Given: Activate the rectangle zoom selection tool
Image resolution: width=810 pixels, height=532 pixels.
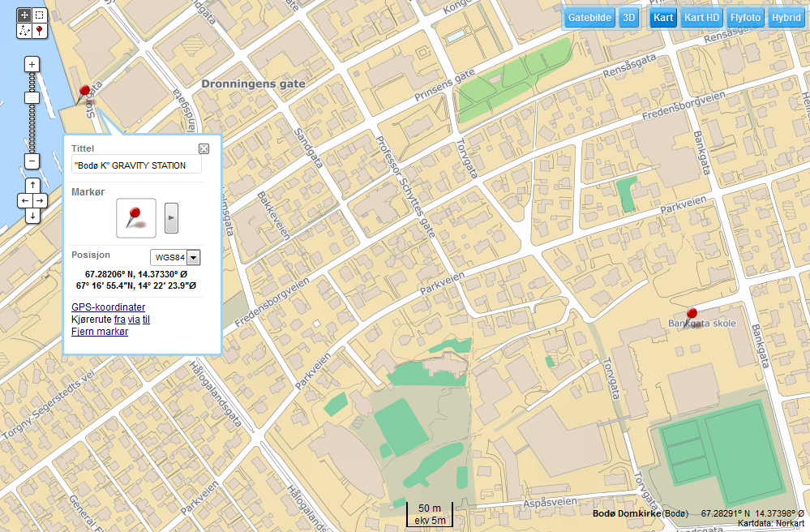Looking at the screenshot, I should click(40, 15).
